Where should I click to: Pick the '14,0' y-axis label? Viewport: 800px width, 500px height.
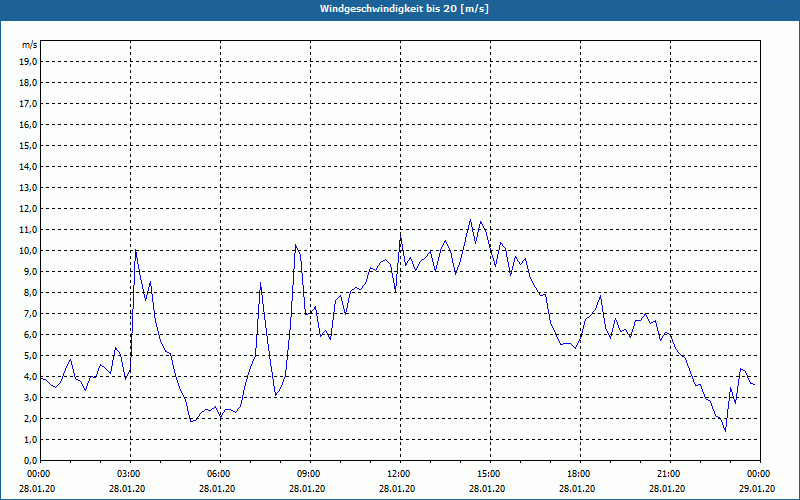pos(28,167)
